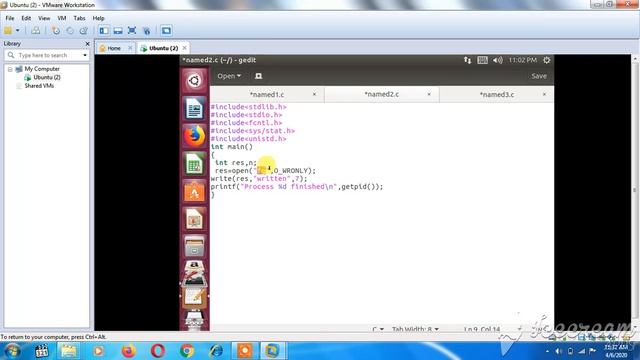Take a snapshot using the toolbar icon
The image size is (640, 360).
pos(56,31)
